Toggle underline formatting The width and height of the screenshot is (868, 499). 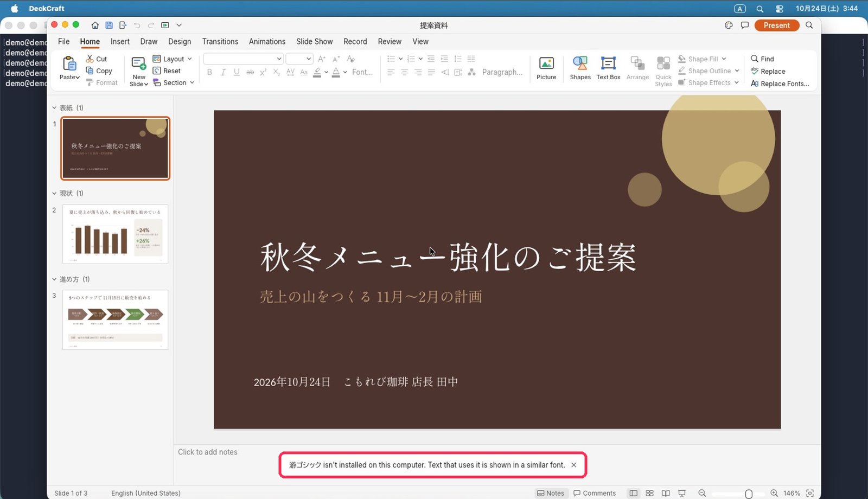point(237,72)
